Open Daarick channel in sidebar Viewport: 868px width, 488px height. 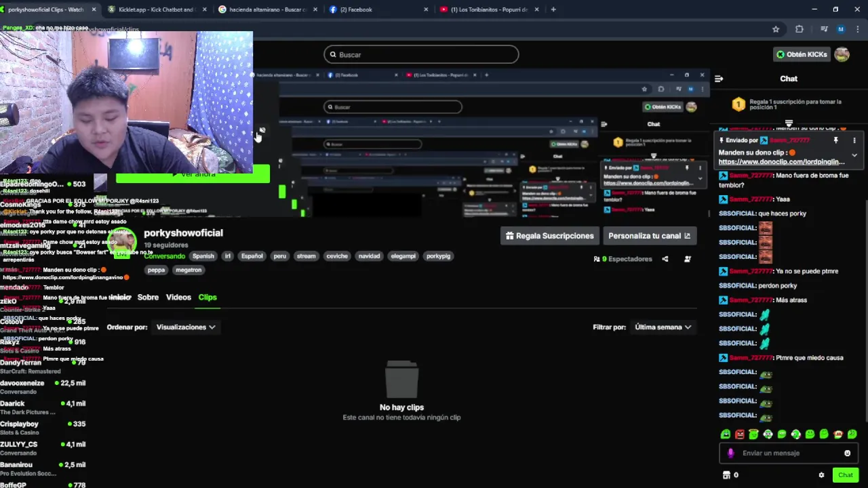43,407
